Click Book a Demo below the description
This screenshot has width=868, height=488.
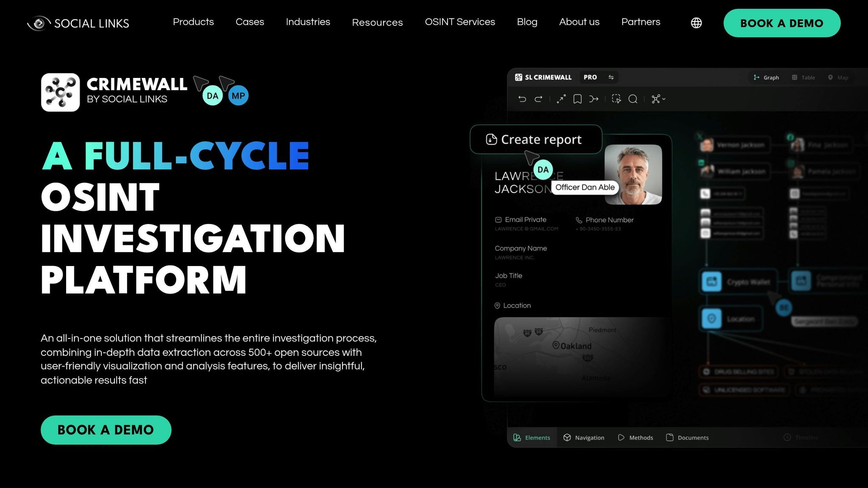pos(106,430)
